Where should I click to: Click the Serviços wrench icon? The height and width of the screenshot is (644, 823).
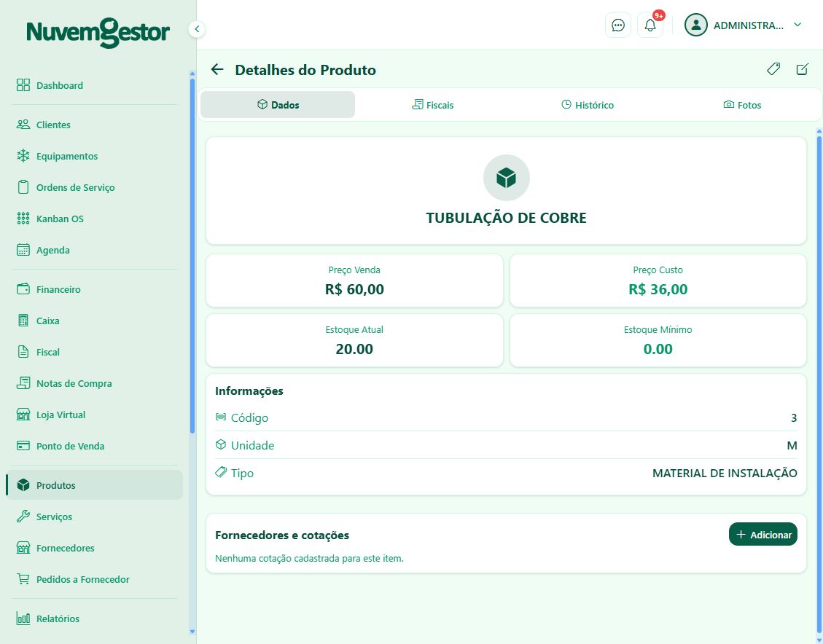point(23,517)
